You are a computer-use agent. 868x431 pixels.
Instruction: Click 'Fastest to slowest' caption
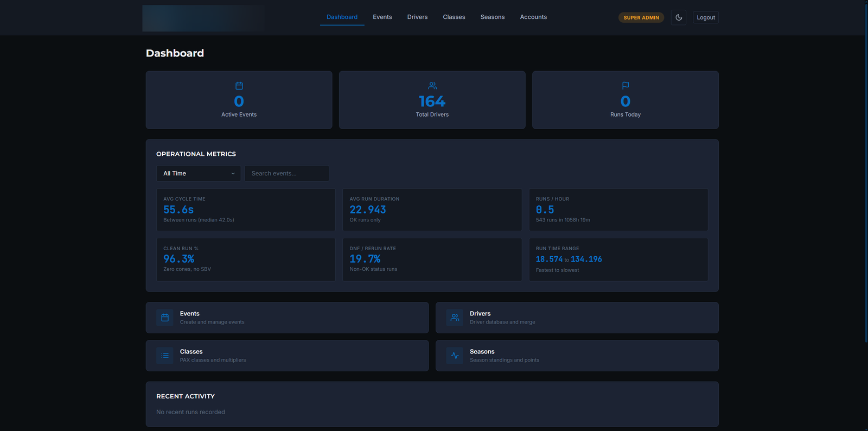557,270
